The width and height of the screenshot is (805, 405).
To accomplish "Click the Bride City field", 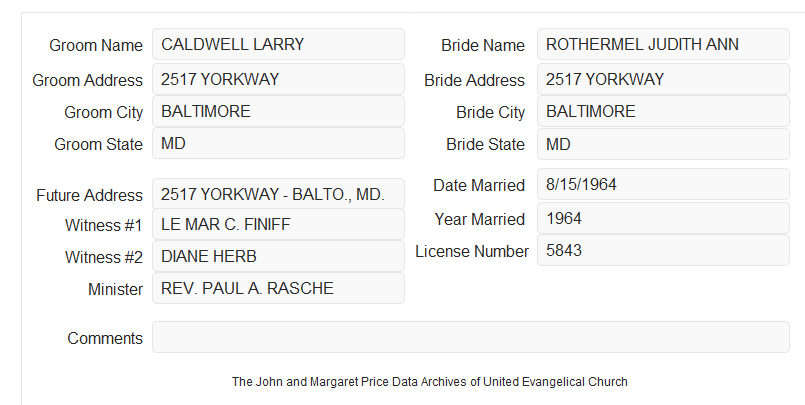I will click(663, 111).
